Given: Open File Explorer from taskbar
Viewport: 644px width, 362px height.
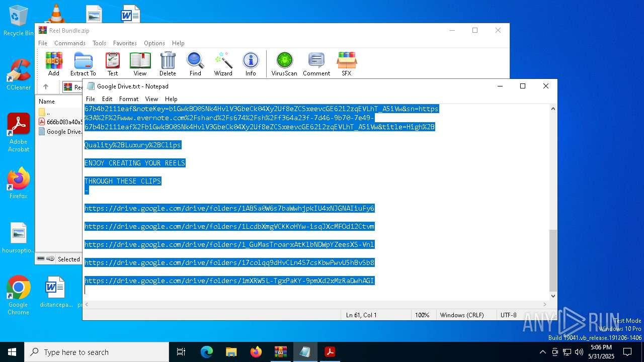Looking at the screenshot, I should [x=231, y=352].
